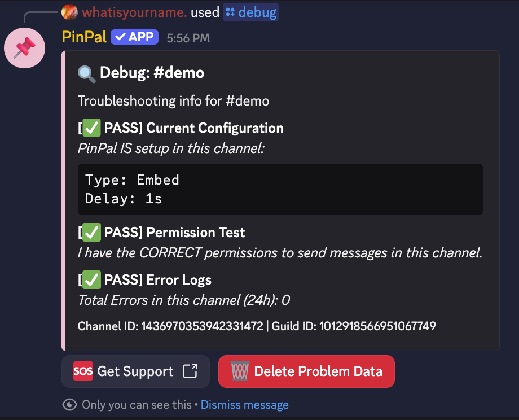The height and width of the screenshot is (420, 519).
Task: Dismiss the ephemeral message
Action: pyautogui.click(x=244, y=405)
